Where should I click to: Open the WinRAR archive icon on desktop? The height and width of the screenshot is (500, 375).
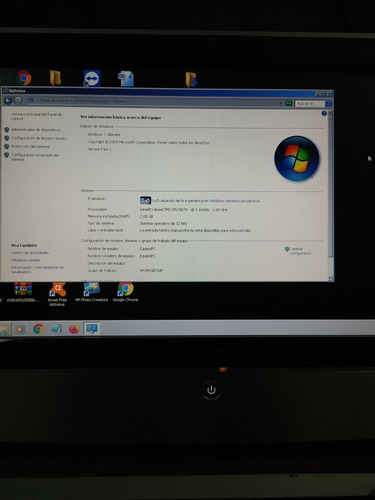tap(23, 289)
